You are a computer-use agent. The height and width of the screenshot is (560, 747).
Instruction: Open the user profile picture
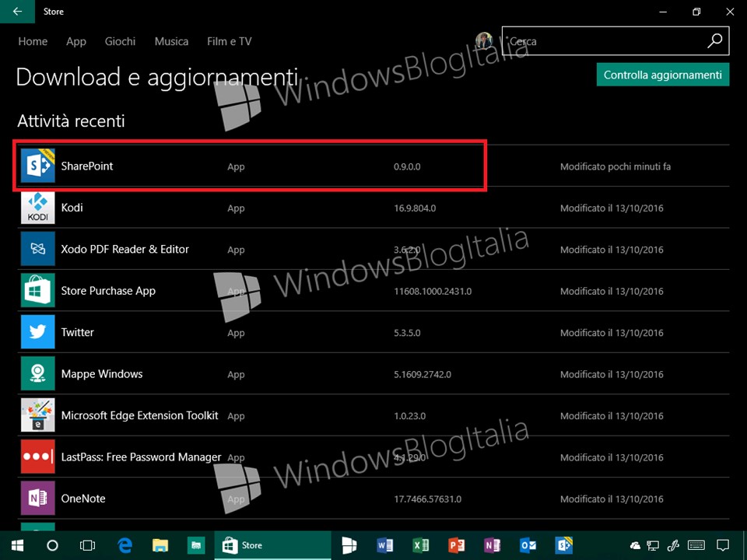tap(485, 41)
